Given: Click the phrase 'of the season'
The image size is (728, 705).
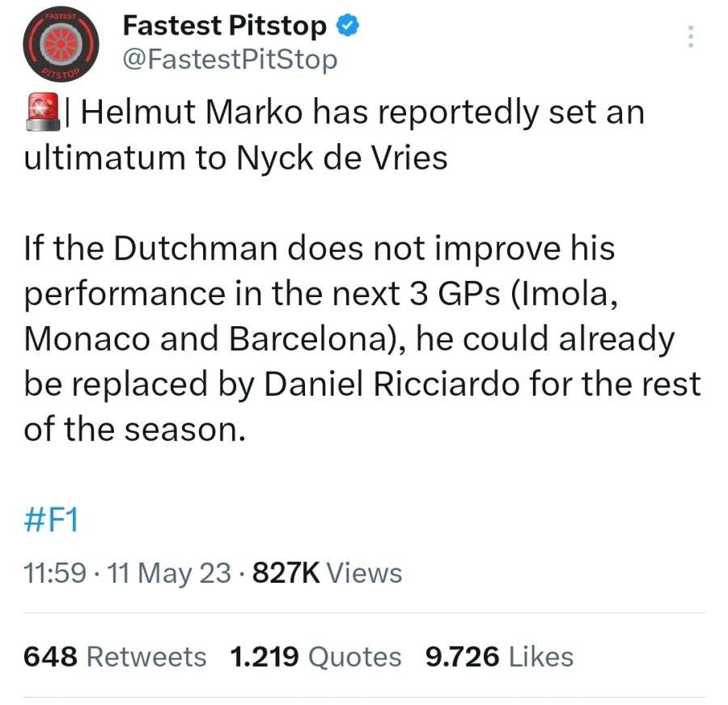Looking at the screenshot, I should coord(134,429).
